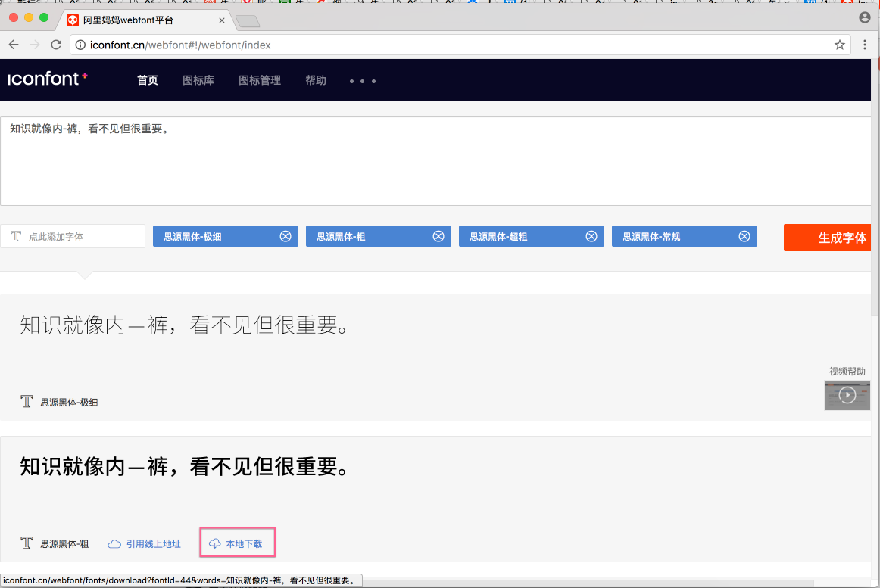
Task: Click the iconfont logo
Action: [47, 79]
